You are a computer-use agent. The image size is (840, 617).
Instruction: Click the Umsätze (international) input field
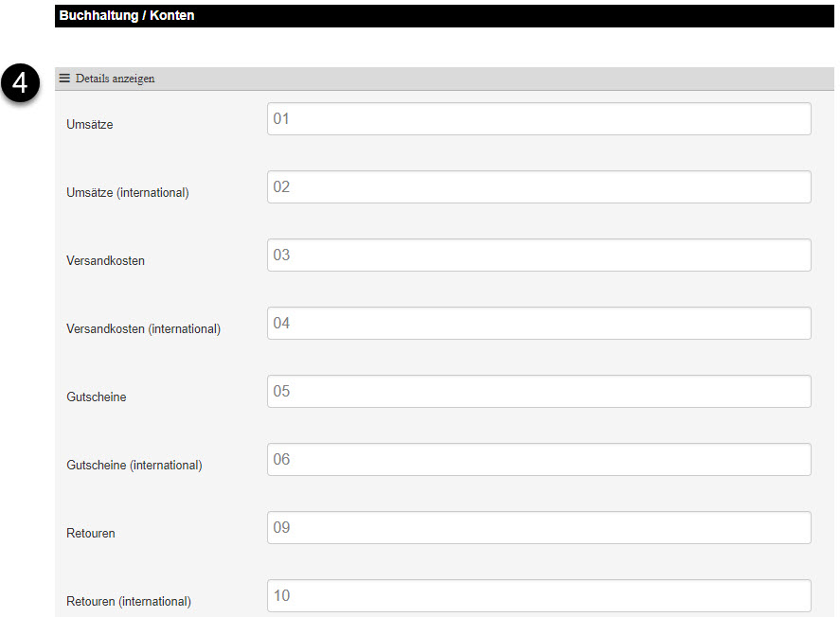(x=539, y=187)
